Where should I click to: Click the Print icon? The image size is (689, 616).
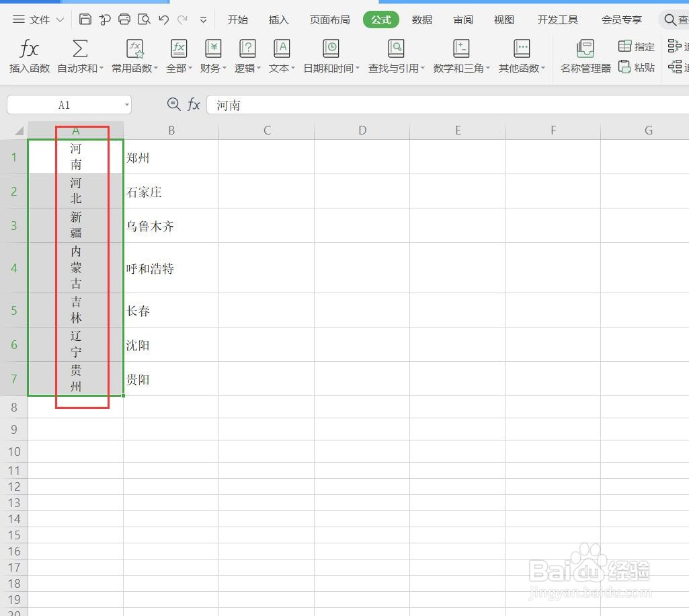click(x=124, y=20)
